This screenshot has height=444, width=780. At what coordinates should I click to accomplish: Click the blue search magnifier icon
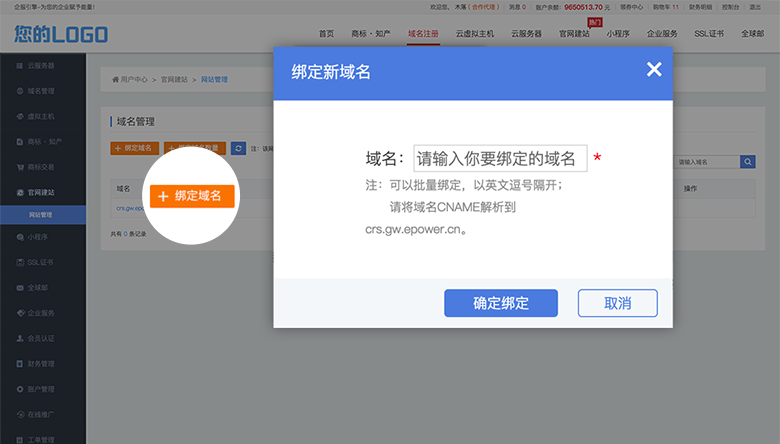pos(747,161)
